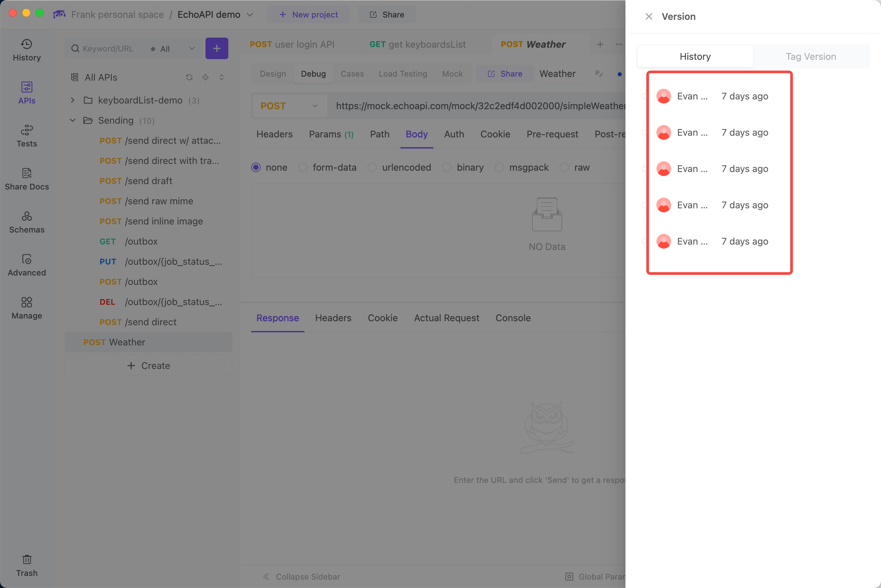The image size is (881, 588).
Task: Select the 'raw' radio button in Body
Action: (564, 167)
